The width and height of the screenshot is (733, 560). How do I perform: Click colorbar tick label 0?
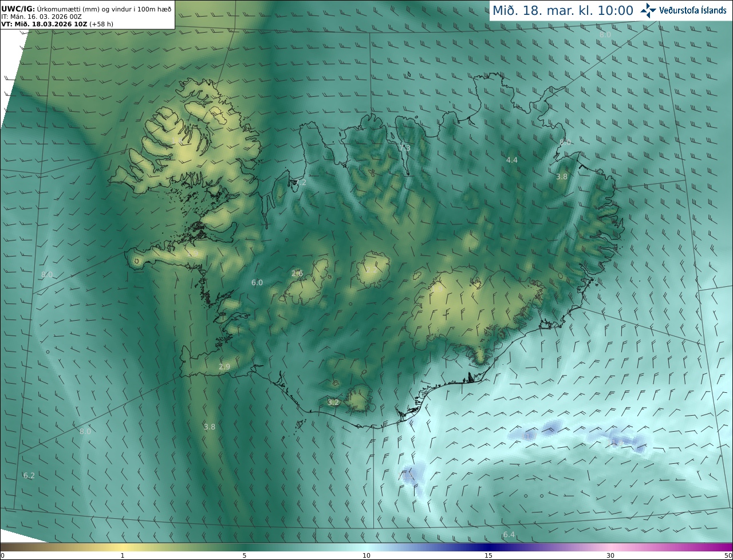pyautogui.click(x=2, y=555)
